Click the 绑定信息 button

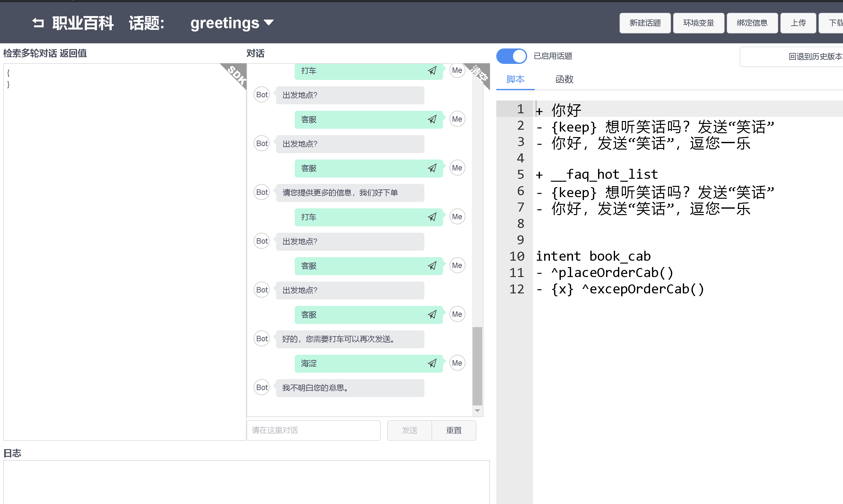click(752, 23)
